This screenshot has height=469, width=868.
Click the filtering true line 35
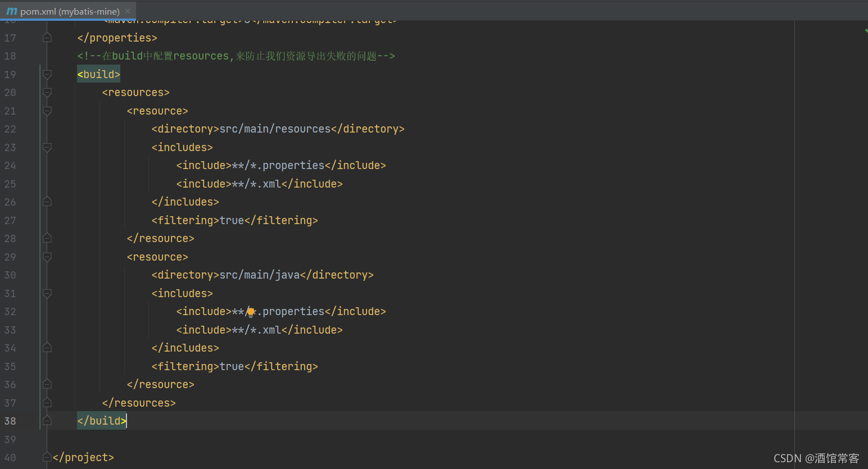coord(235,366)
